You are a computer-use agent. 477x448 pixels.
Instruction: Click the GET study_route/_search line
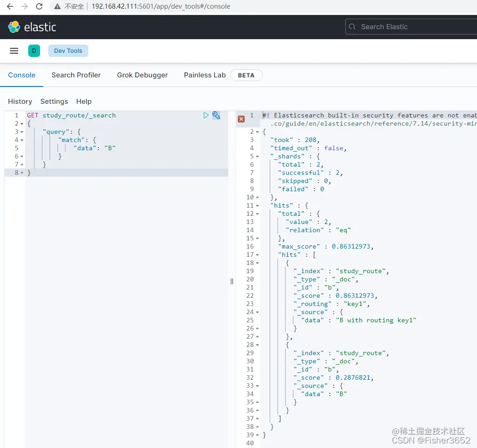71,115
